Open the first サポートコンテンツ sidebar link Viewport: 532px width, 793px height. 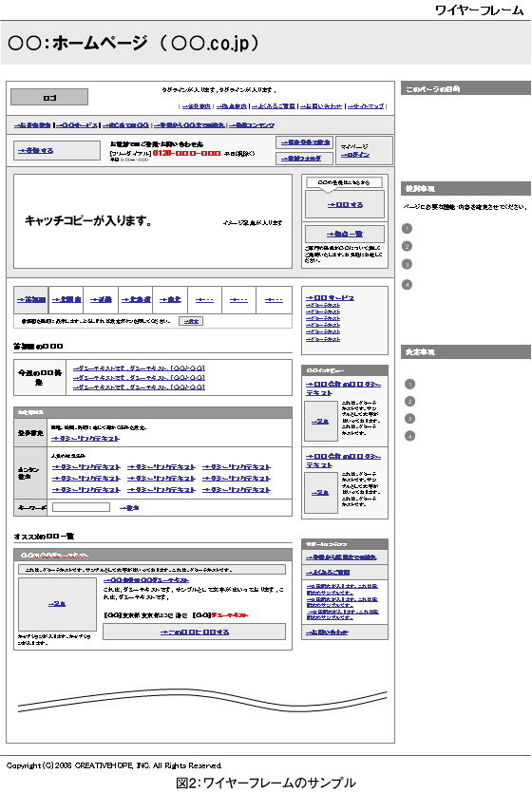(341, 557)
